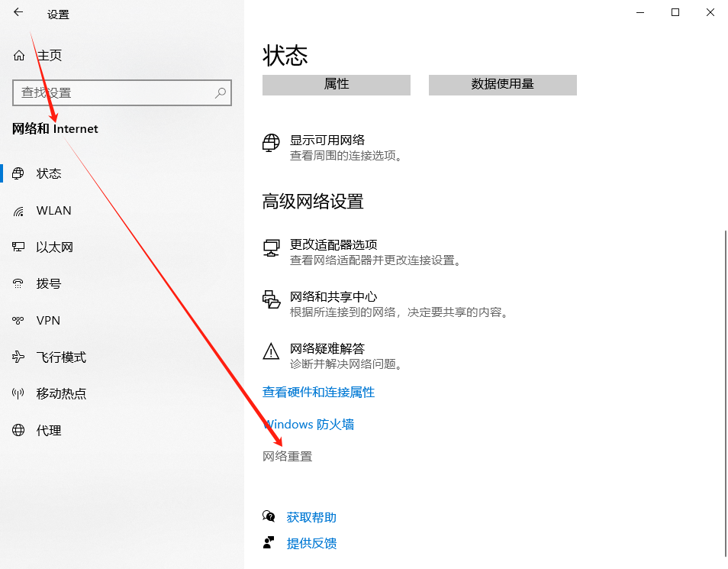Open the 代理 settings page
Image resolution: width=728 pixels, height=569 pixels.
[122, 431]
